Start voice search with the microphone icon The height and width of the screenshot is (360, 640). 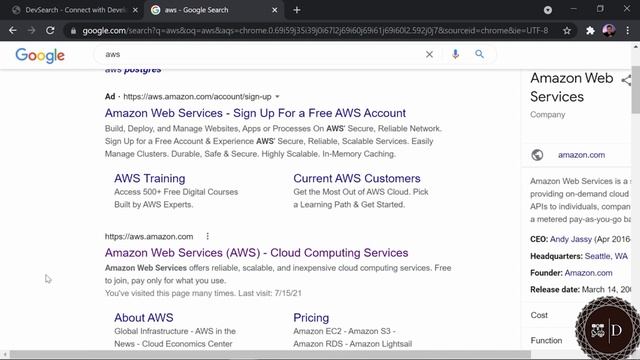tap(456, 54)
